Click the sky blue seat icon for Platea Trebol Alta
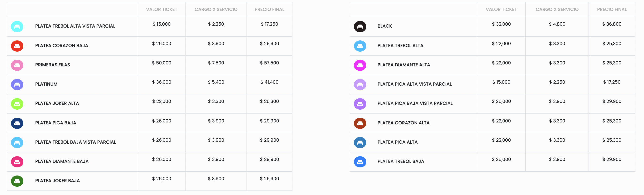Image resolution: width=644 pixels, height=195 pixels. tap(360, 46)
